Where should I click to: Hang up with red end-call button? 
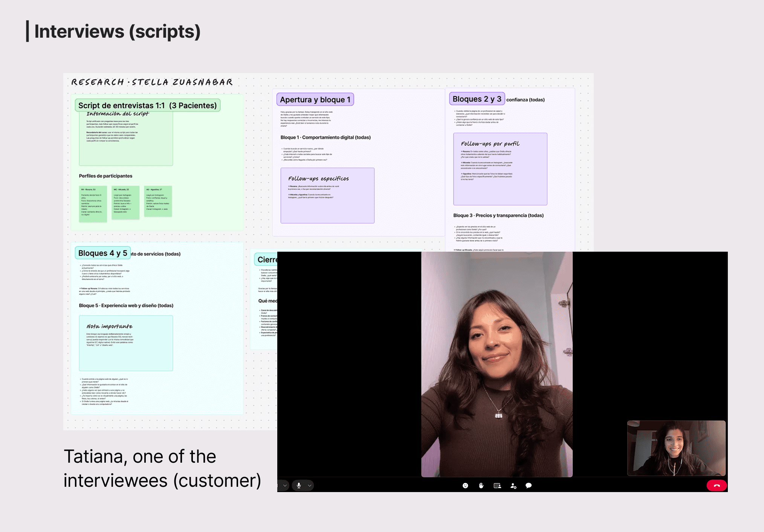point(717,486)
